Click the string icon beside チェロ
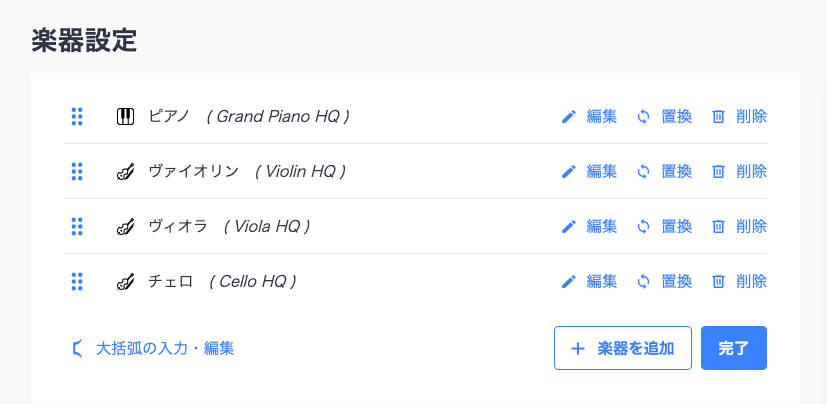This screenshot has width=827, height=404. 124,281
